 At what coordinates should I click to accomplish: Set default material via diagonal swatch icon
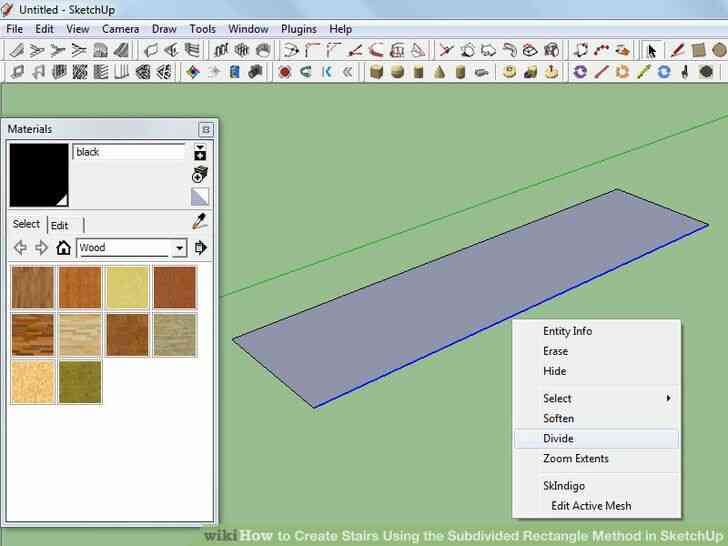point(200,196)
